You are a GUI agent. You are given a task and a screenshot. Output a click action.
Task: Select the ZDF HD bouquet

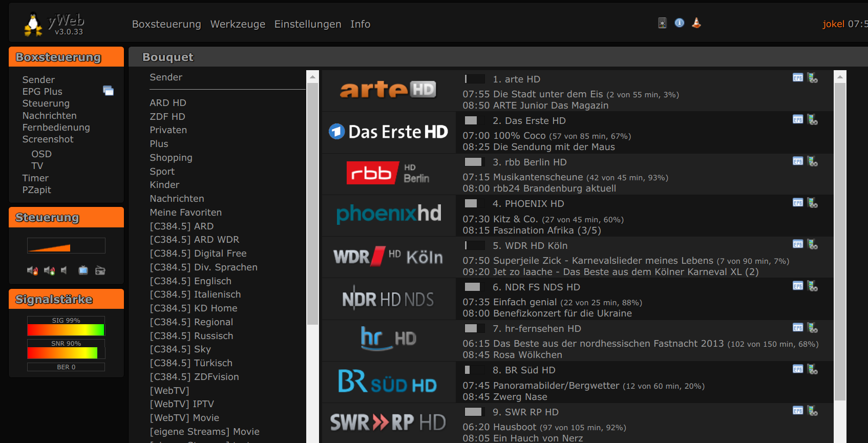[167, 117]
